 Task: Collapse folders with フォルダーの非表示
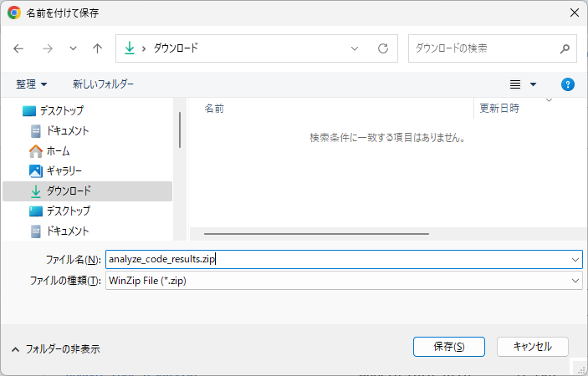[x=56, y=349]
